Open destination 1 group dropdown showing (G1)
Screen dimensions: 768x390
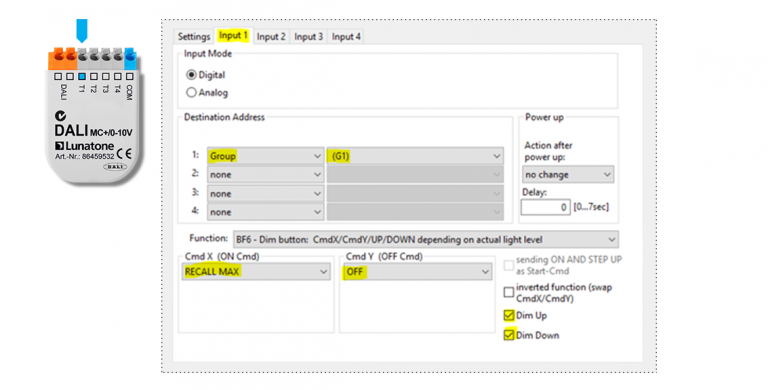pyautogui.click(x=415, y=156)
